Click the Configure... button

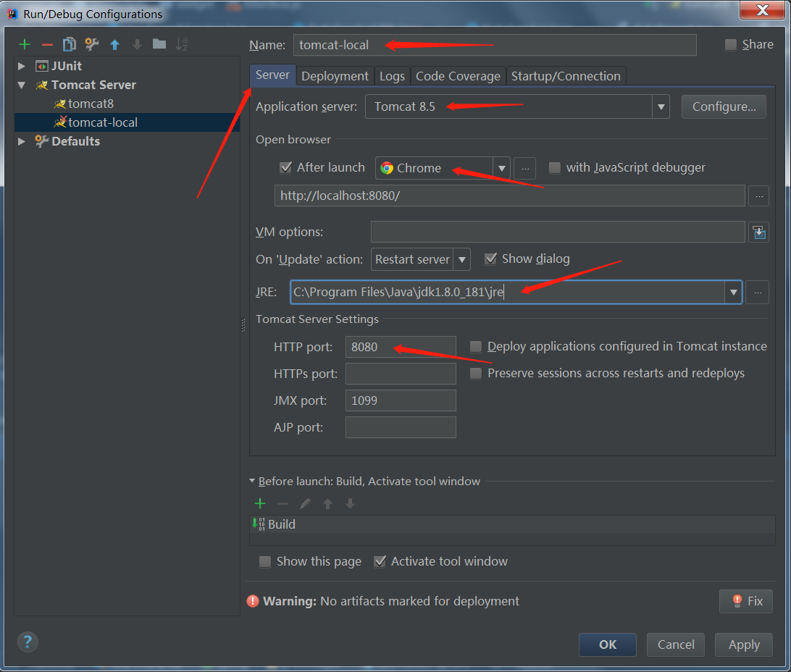point(724,107)
